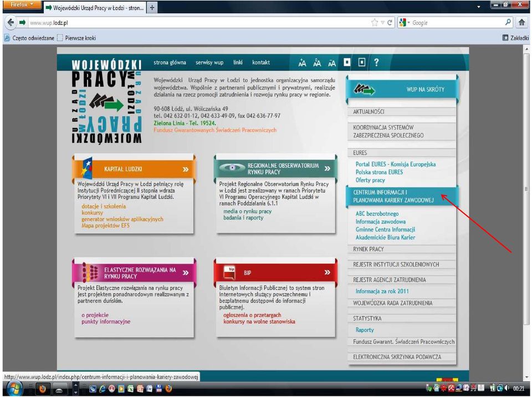The width and height of the screenshot is (532, 397).
Task: Select Centrum Informacji i Planowania Kariery Zawodowej
Action: point(402,196)
